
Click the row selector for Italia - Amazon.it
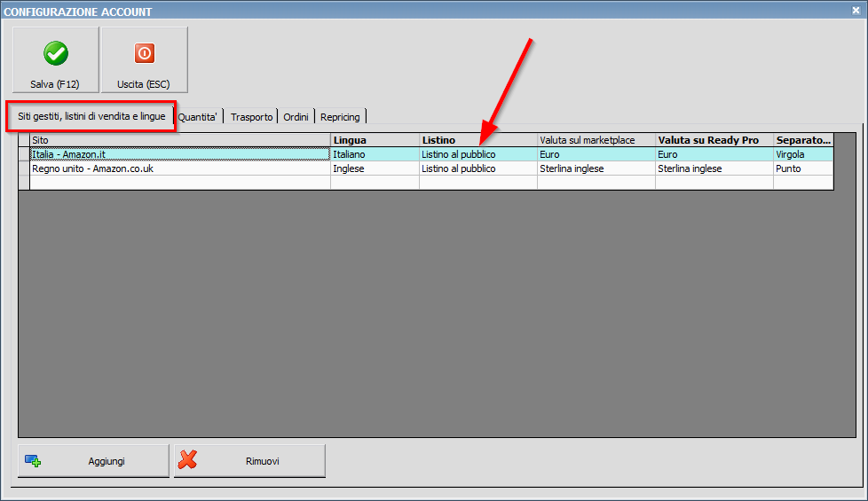pos(24,154)
